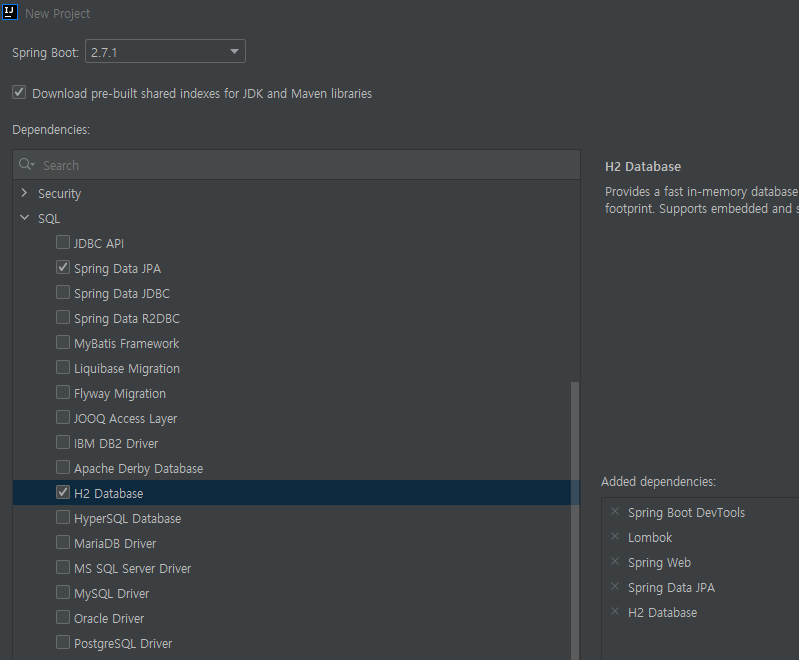Check the MySQL Driver dependency
Viewport: 799px width, 660px height.
click(x=63, y=592)
